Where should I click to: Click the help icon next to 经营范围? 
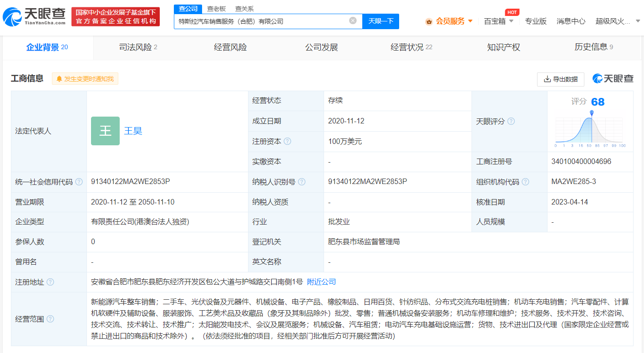pos(50,319)
